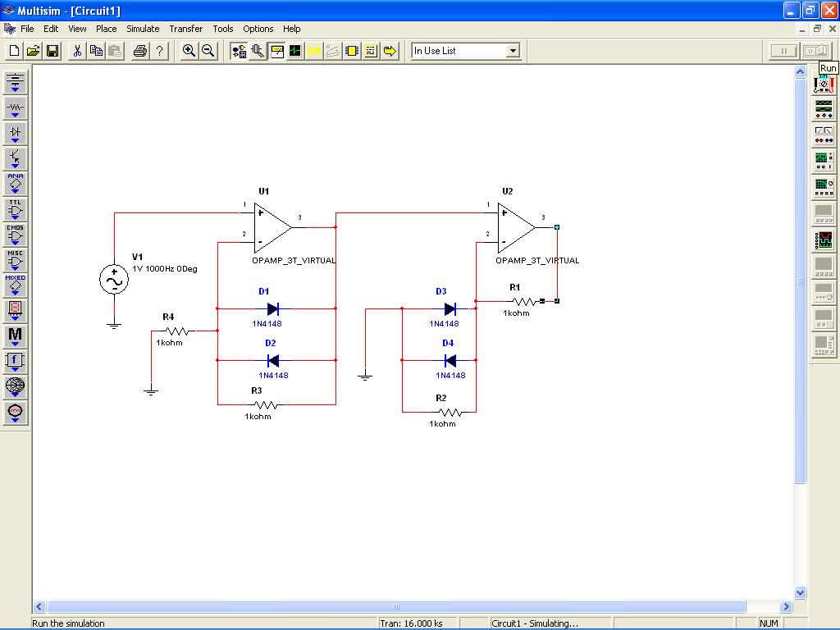Screen dimensions: 840x630
Task: Create a new circuit file
Action: (15, 51)
